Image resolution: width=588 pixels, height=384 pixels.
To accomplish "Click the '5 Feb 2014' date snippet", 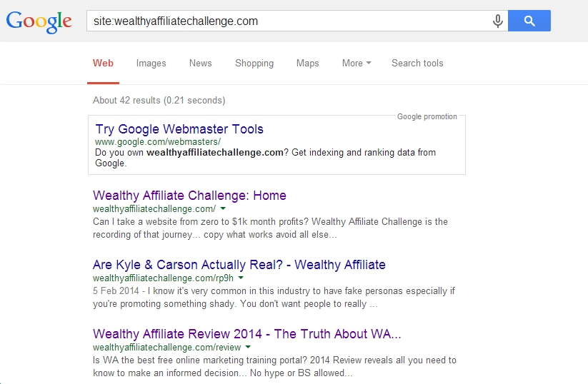I will [116, 290].
